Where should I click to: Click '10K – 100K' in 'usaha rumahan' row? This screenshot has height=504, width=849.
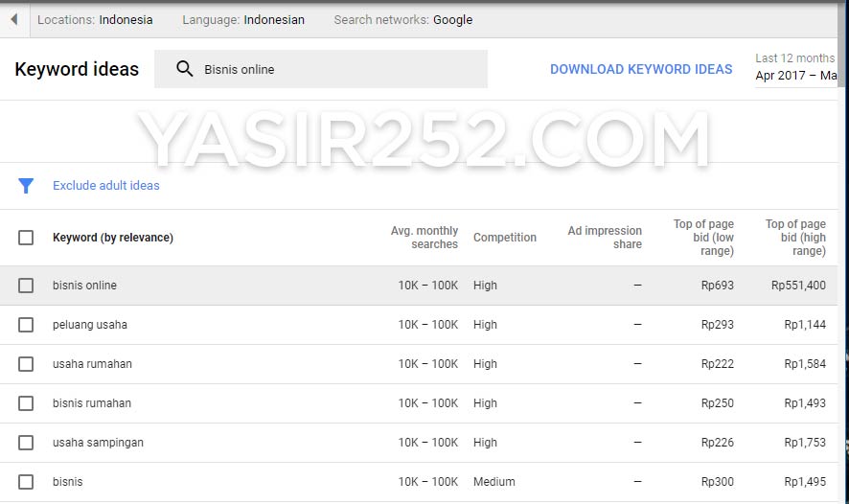click(x=427, y=364)
